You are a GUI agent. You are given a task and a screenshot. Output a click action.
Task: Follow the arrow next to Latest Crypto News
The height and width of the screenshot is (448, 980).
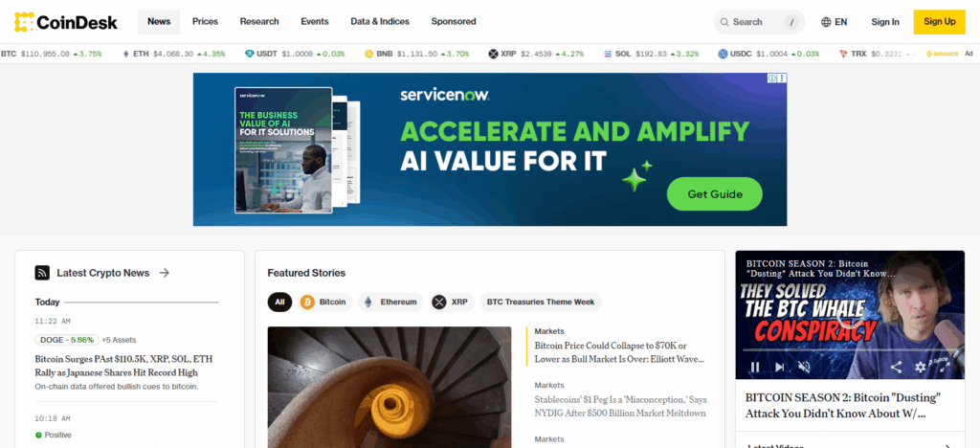pos(165,273)
